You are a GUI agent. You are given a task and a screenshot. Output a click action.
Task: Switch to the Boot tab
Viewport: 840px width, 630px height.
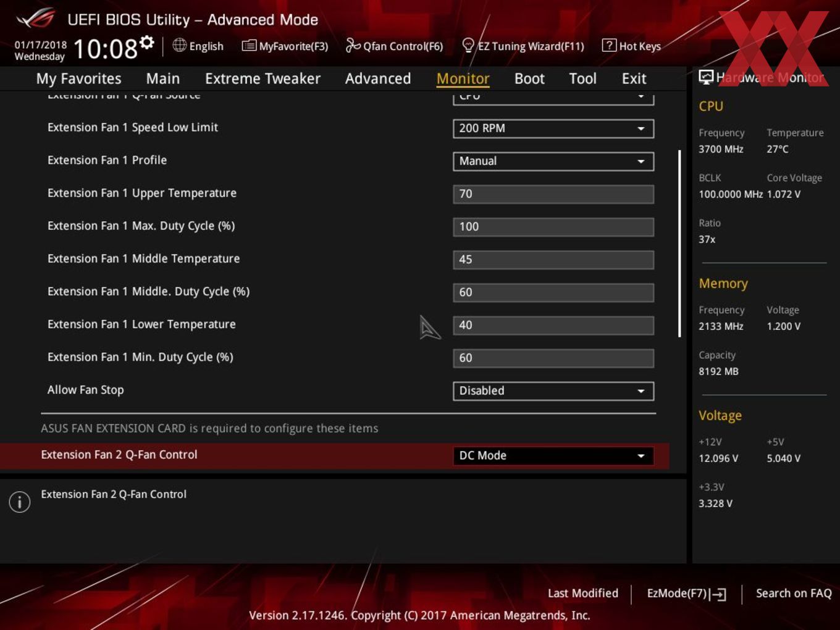click(x=529, y=78)
